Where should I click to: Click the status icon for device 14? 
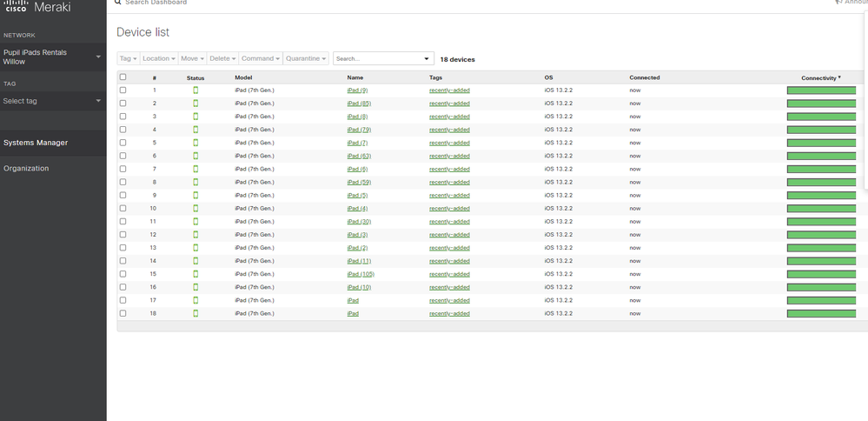click(x=195, y=261)
